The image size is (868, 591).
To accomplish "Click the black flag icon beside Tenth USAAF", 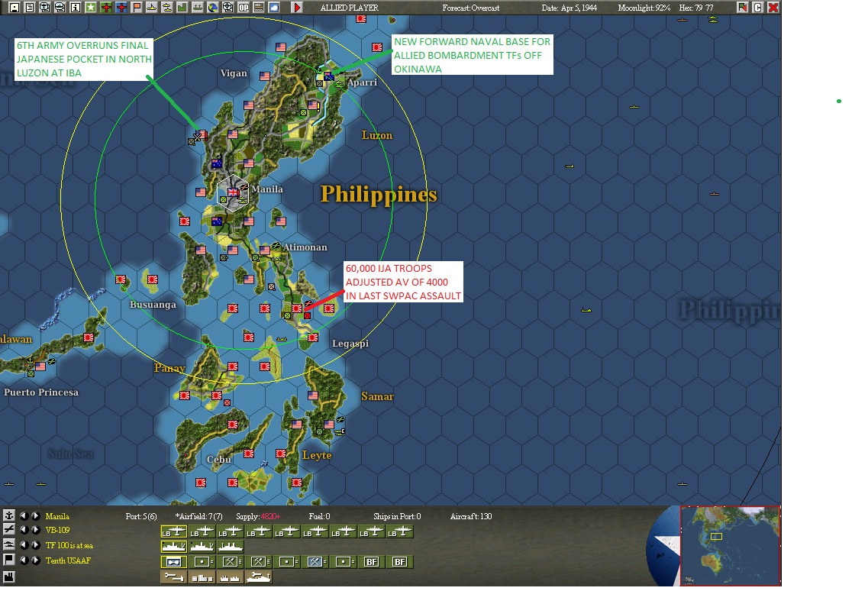I will pos(9,560).
